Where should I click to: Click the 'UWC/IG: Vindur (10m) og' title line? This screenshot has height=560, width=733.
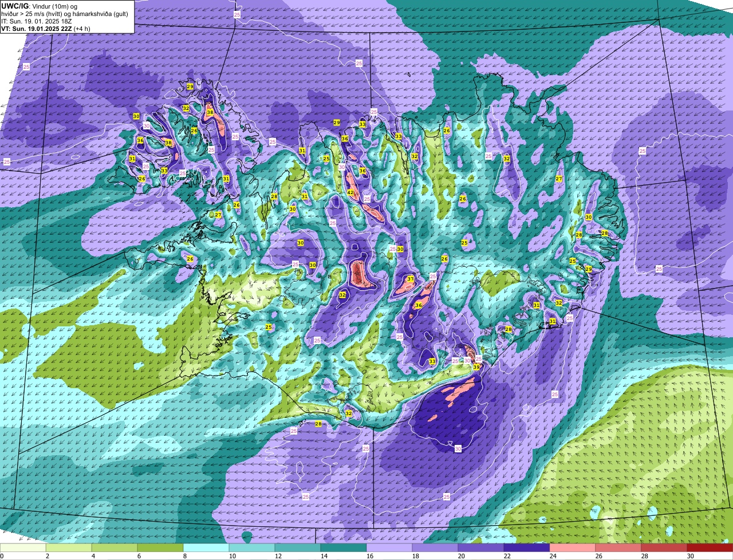[40, 6]
